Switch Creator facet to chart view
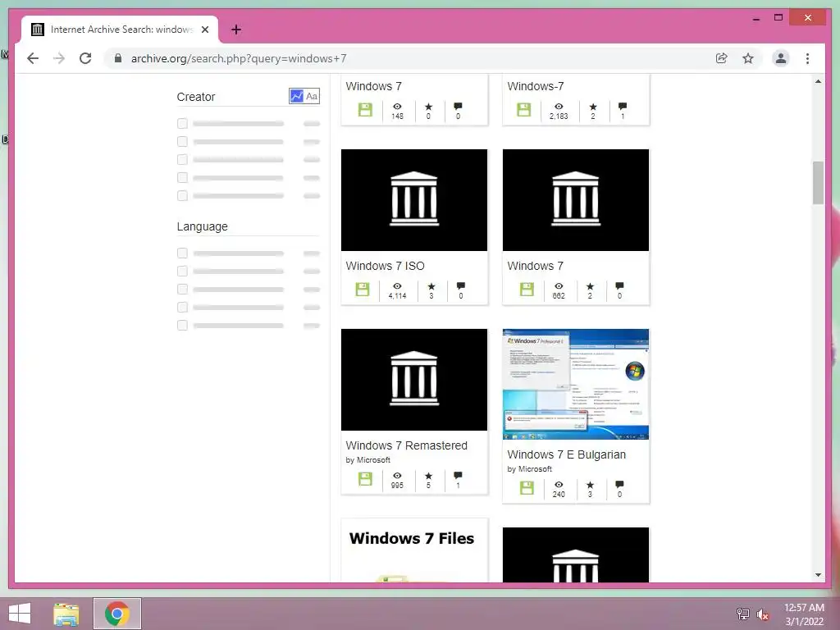Image resolution: width=840 pixels, height=630 pixels. (x=296, y=97)
